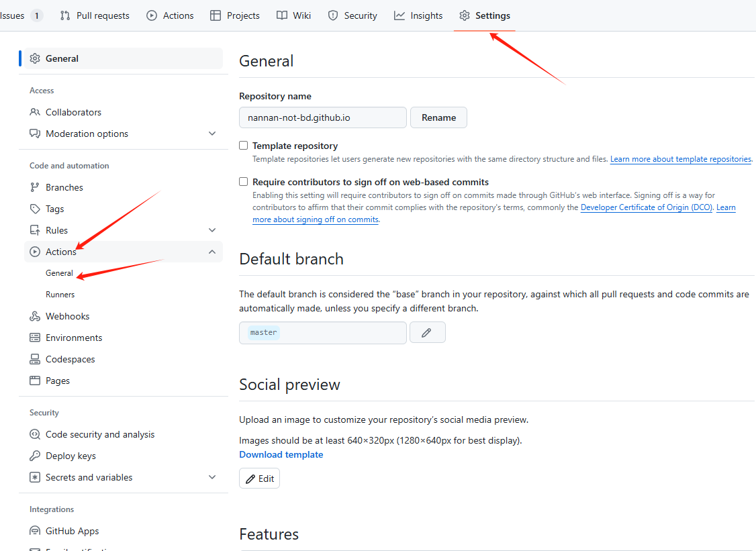Viewport: 756px width, 551px height.
Task: Enable the Template repository checkbox
Action: tap(244, 146)
